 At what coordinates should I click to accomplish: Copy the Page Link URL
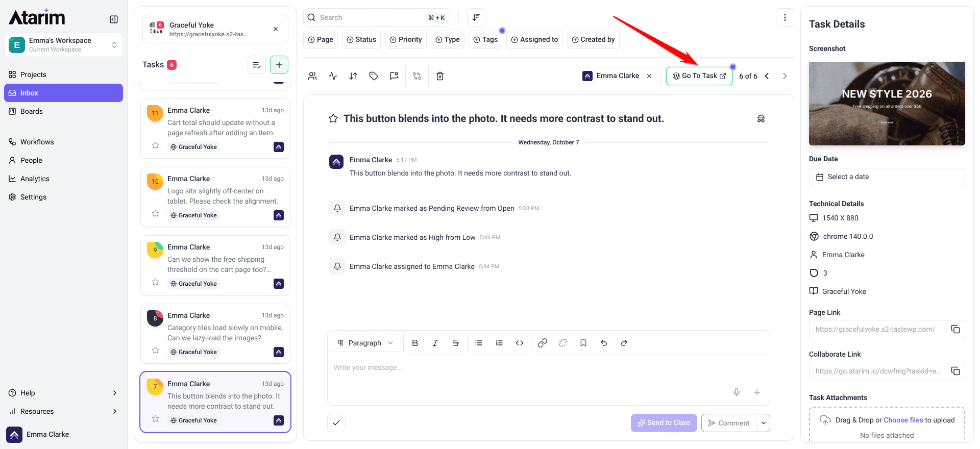(955, 329)
